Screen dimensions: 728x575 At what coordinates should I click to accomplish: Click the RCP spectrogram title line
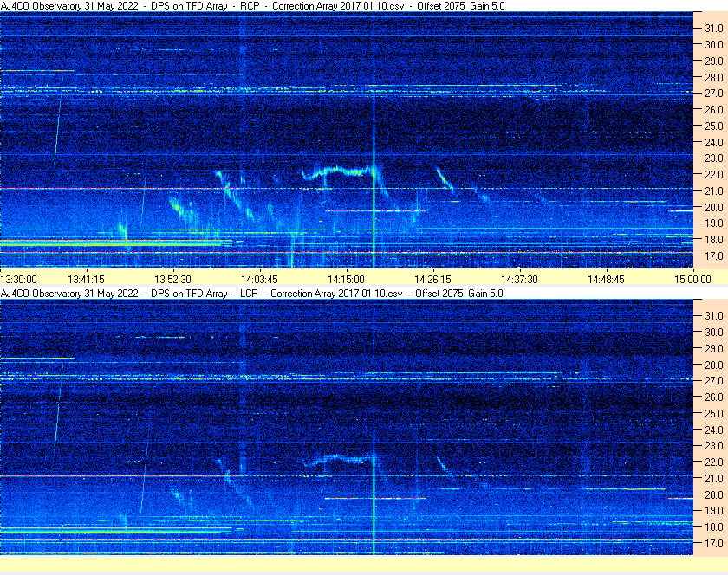(252, 6)
